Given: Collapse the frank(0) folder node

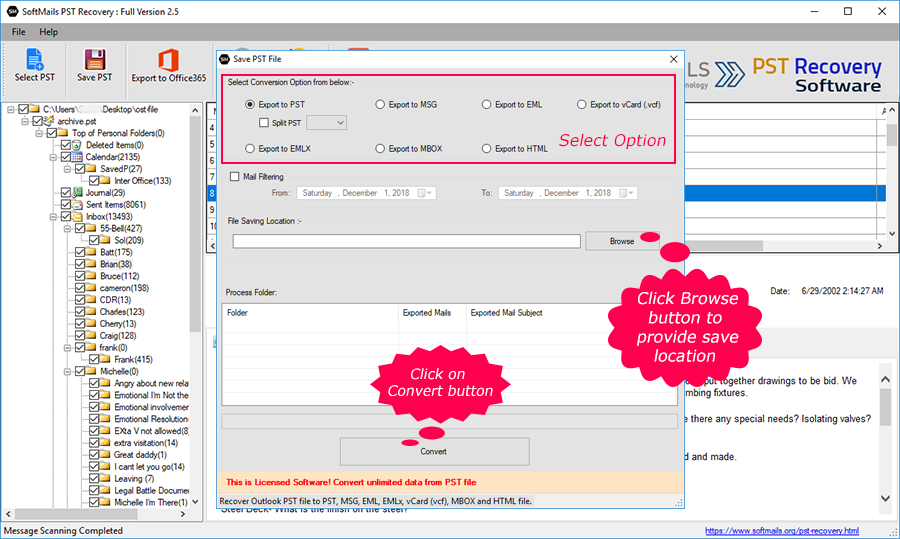Looking at the screenshot, I should pyautogui.click(x=68, y=348).
